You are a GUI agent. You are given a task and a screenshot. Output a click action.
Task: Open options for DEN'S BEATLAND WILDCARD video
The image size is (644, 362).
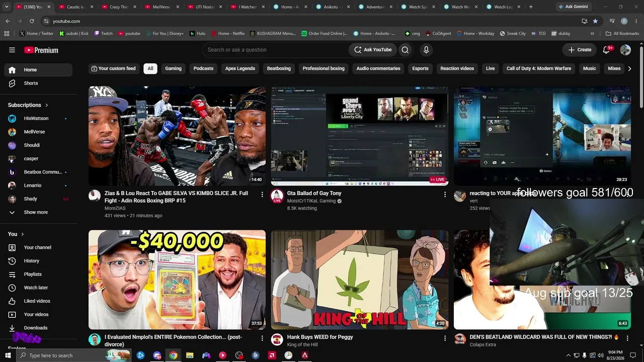pyautogui.click(x=627, y=338)
